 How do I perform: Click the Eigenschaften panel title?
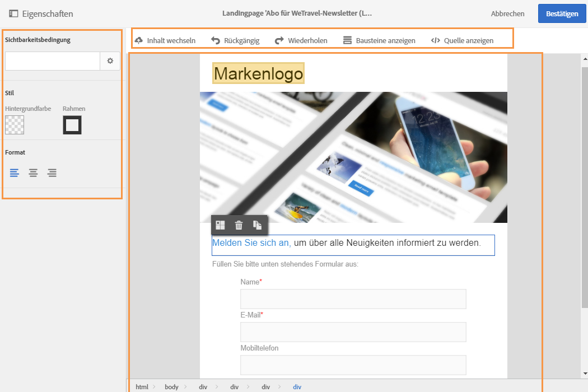[x=48, y=14]
